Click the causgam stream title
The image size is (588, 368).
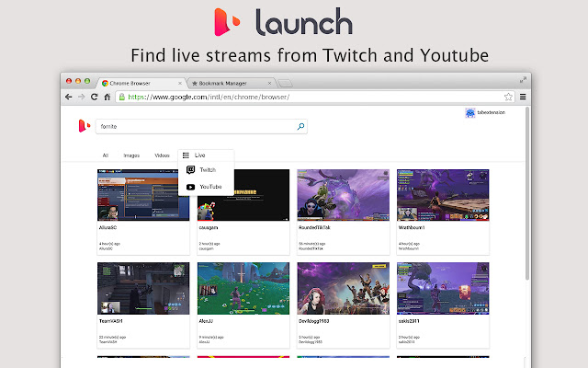coord(209,227)
